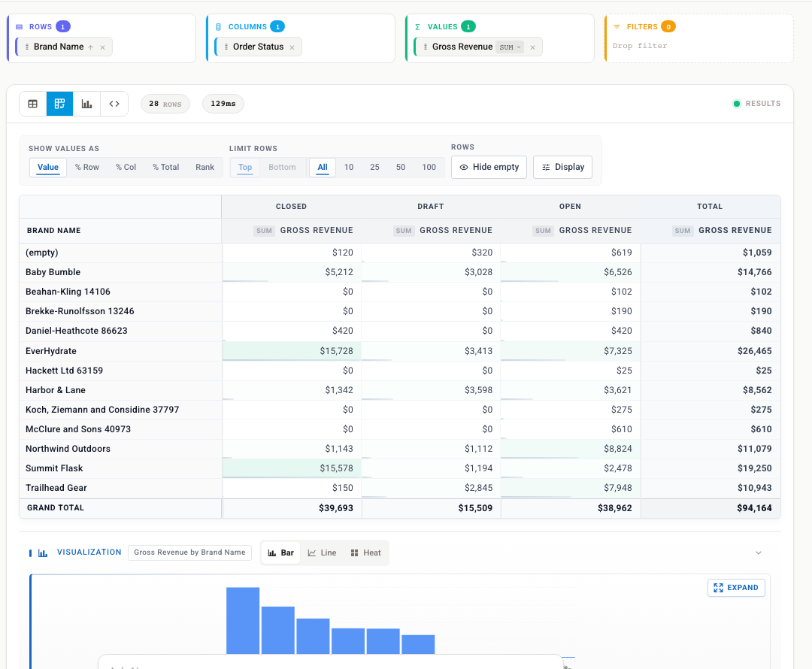812x669 pixels.
Task: Open Gross Revenue SUM aggregation dropdown
Action: (510, 47)
